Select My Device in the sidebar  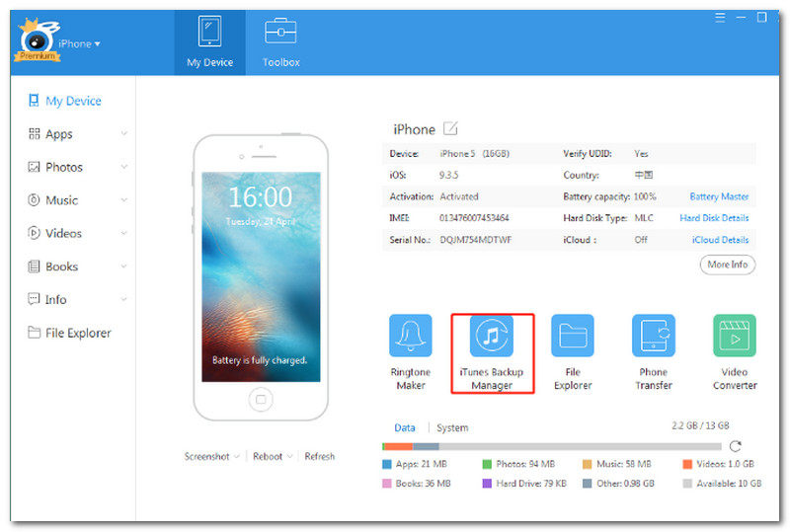(73, 101)
